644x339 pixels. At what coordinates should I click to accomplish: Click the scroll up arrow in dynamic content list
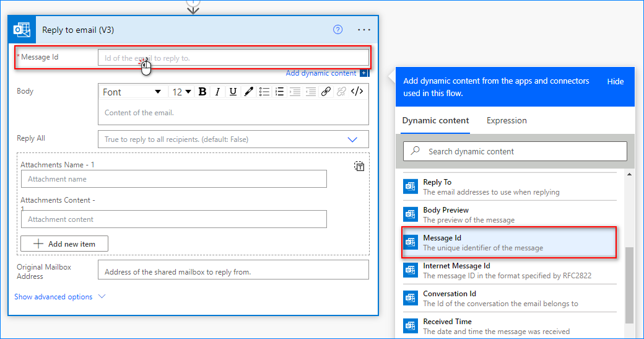(x=629, y=175)
